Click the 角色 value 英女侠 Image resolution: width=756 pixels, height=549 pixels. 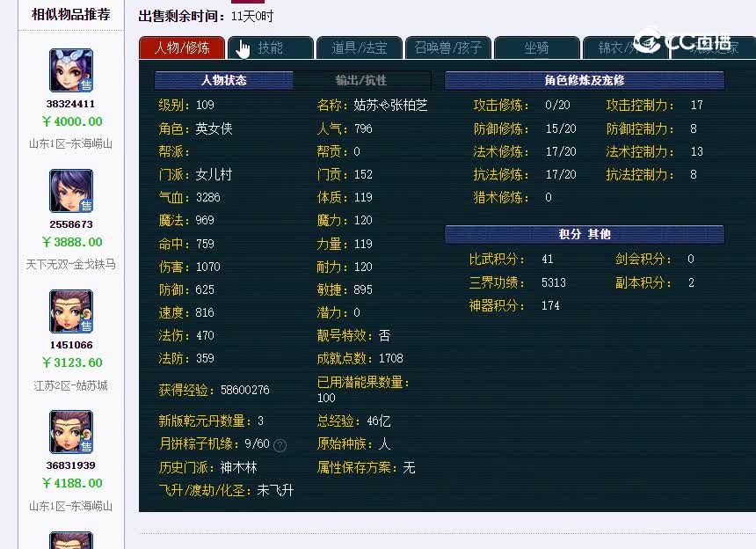(214, 128)
